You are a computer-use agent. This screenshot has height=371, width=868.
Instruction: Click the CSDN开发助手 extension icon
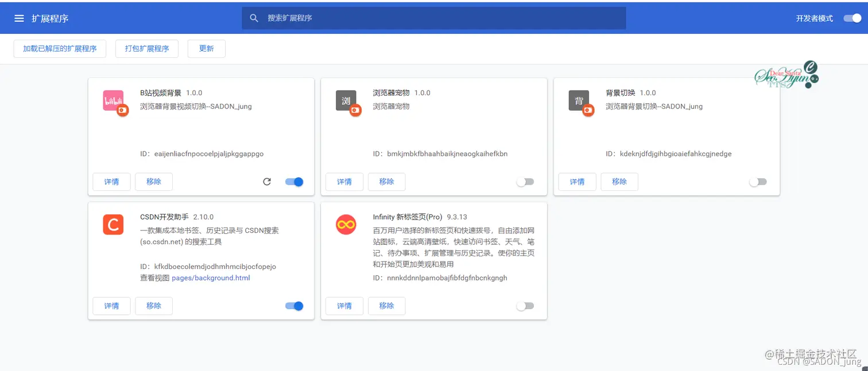(113, 224)
